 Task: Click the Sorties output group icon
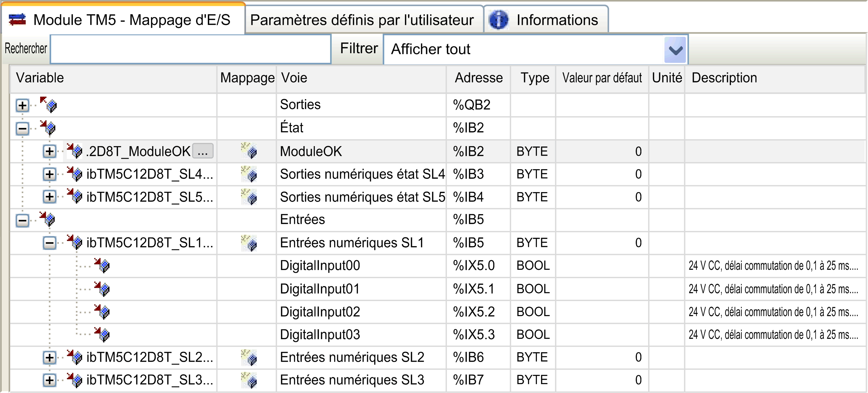tap(48, 105)
